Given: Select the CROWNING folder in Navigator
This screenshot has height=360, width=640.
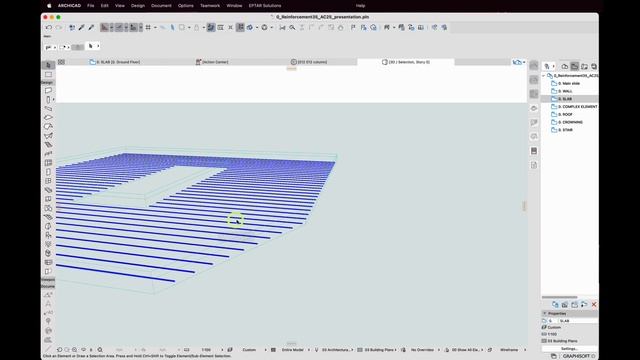Looking at the screenshot, I should tap(570, 122).
